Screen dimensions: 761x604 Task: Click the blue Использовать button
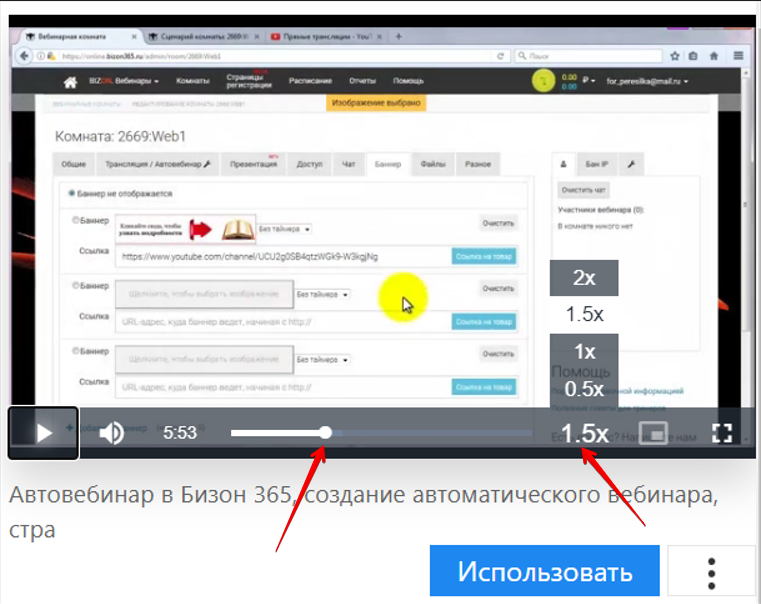pos(545,573)
